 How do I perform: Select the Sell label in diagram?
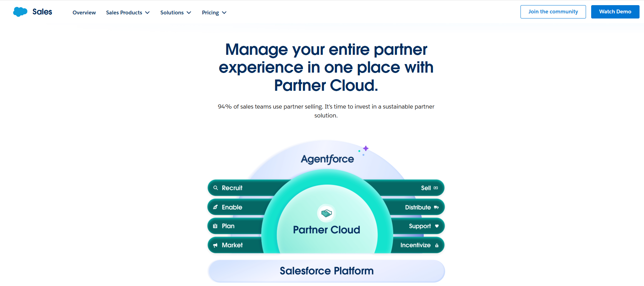pos(426,188)
